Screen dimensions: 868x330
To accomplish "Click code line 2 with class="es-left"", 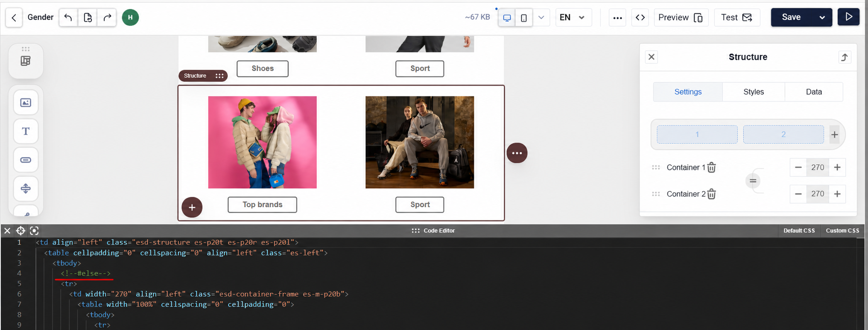I will point(186,253).
